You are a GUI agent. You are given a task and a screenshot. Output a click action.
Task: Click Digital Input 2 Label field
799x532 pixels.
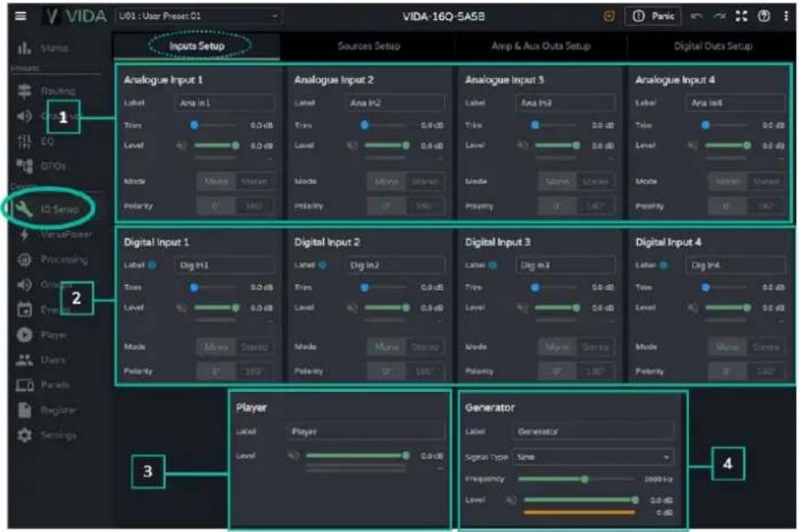395,266
